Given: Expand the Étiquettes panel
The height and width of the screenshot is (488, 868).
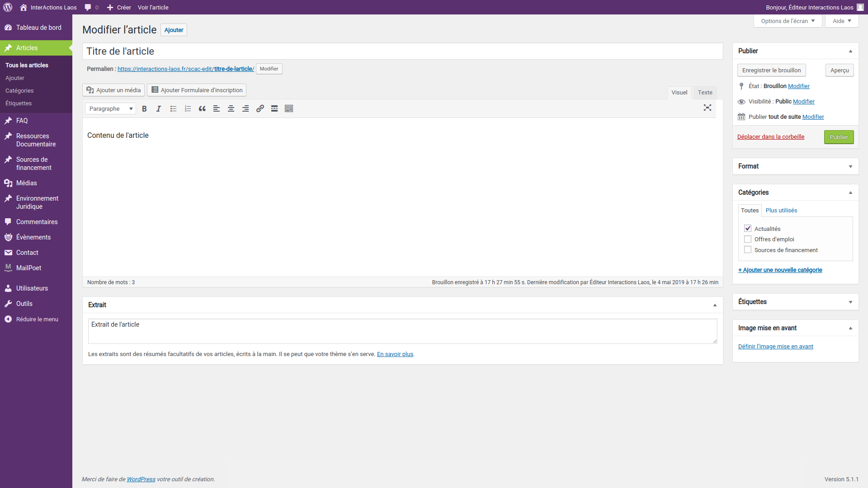Looking at the screenshot, I should coord(850,302).
